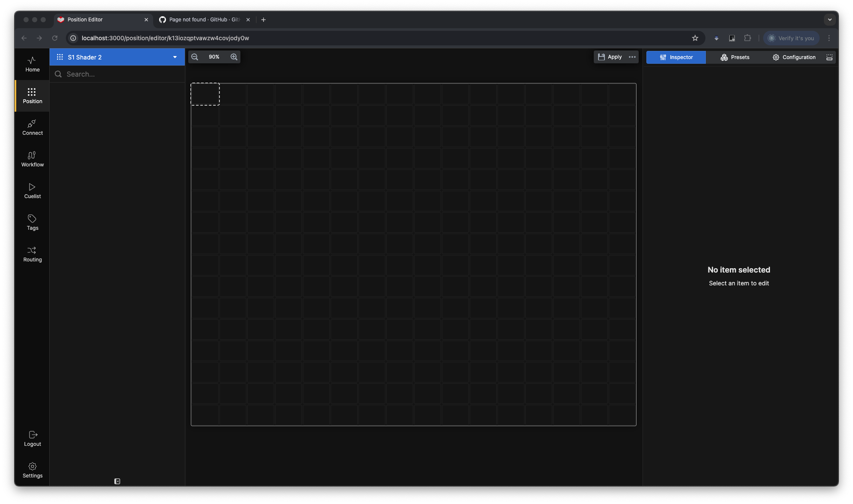The width and height of the screenshot is (853, 504).
Task: Click the 90% zoom level
Action: [214, 57]
